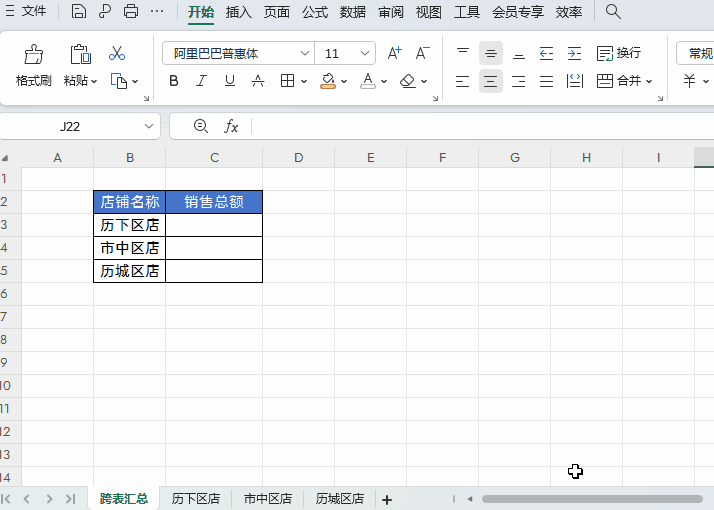The height and width of the screenshot is (510, 714).
Task: Click the save file icon
Action: (x=79, y=11)
